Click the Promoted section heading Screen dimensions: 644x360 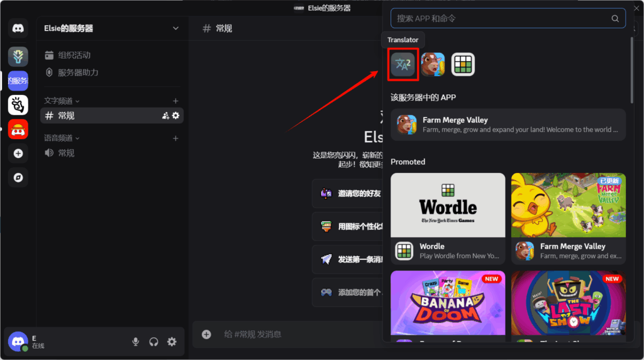tap(408, 162)
